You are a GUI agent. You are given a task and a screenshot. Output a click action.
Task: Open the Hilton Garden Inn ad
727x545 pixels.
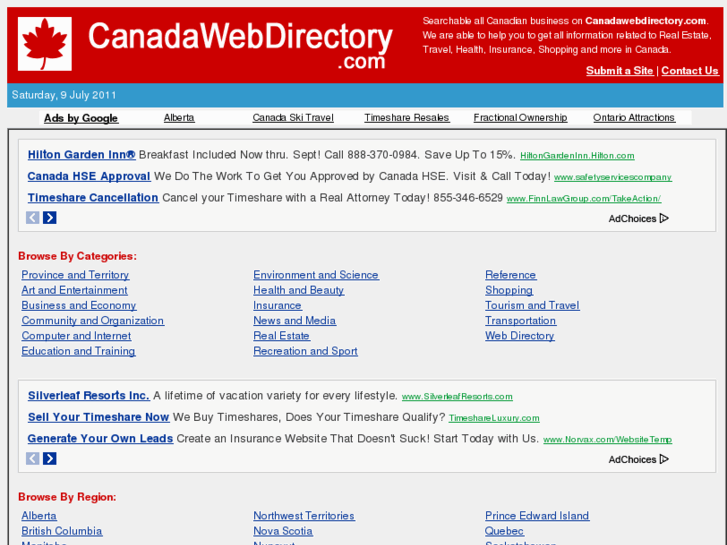(82, 154)
